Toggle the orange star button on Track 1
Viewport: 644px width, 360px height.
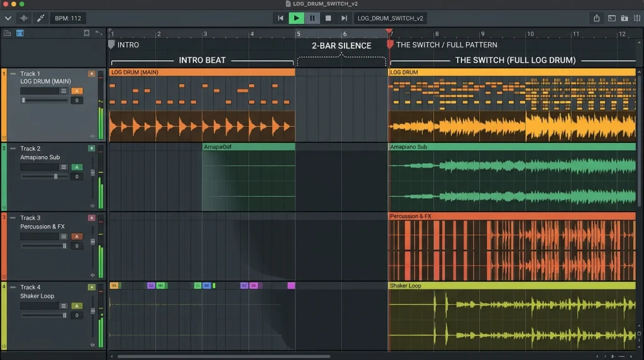92,74
